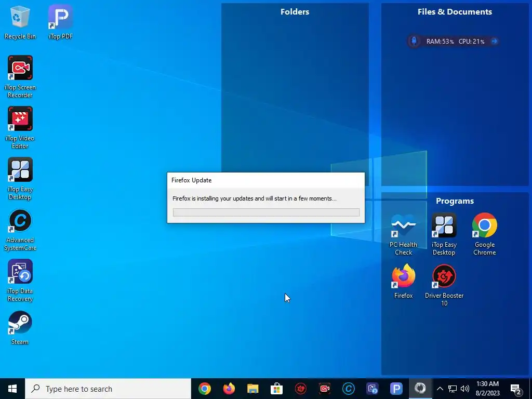532x399 pixels.
Task: Select the Steam desktop shortcut
Action: tap(20, 328)
